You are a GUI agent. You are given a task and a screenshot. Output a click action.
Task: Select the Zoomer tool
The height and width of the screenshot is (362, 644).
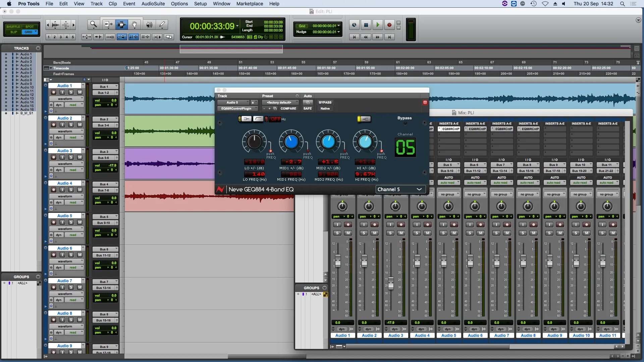click(94, 24)
